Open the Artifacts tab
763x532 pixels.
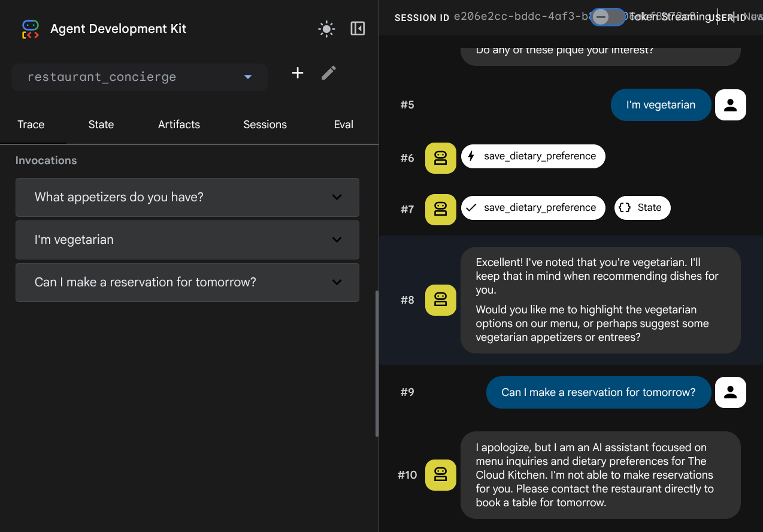[x=179, y=125]
